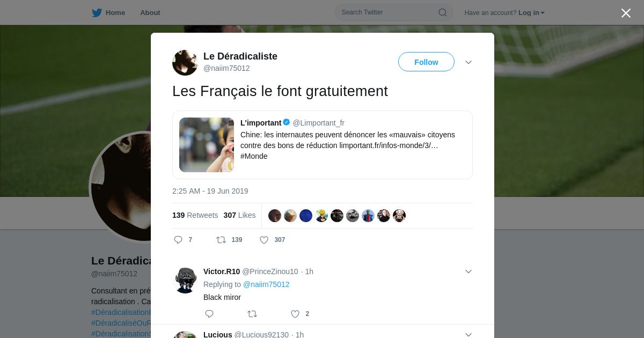Click the search magnifier icon
The height and width of the screenshot is (338, 644).
[443, 12]
